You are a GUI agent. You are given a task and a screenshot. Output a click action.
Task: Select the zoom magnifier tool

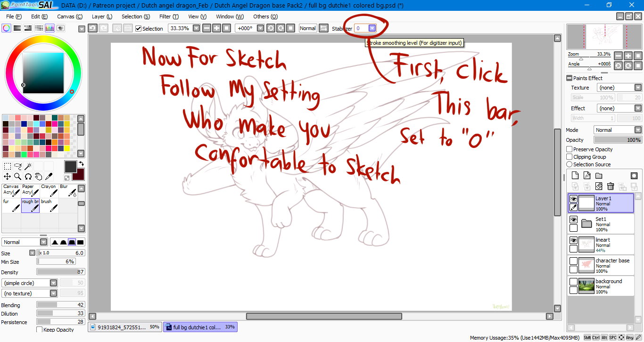point(18,177)
